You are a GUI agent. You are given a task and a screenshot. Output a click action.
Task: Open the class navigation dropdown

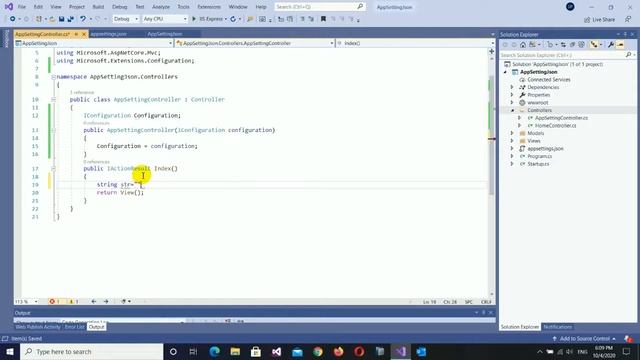point(255,43)
